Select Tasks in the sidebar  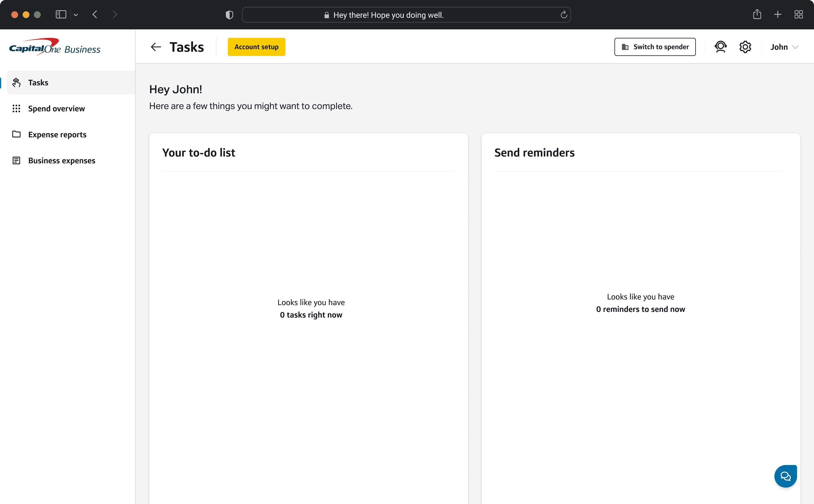pos(38,82)
